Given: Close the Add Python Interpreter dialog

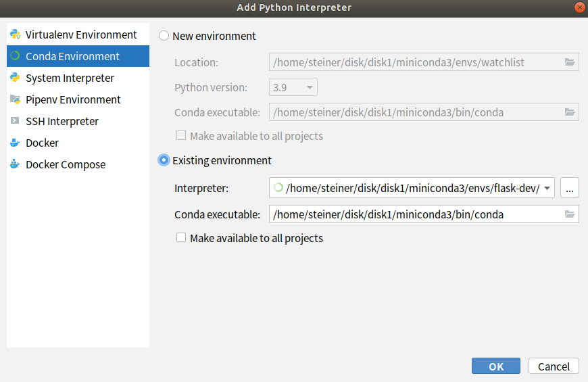Looking at the screenshot, I should (x=579, y=7).
